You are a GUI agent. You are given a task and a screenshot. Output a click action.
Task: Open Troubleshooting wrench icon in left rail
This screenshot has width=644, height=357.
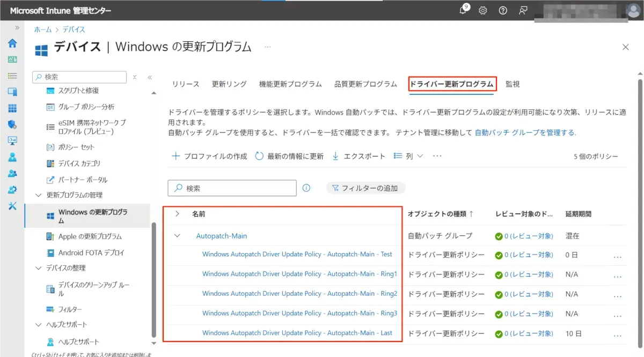coord(12,206)
